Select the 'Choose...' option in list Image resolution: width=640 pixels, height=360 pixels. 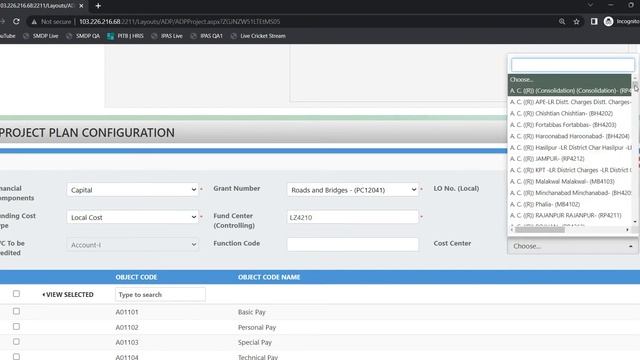point(569,80)
